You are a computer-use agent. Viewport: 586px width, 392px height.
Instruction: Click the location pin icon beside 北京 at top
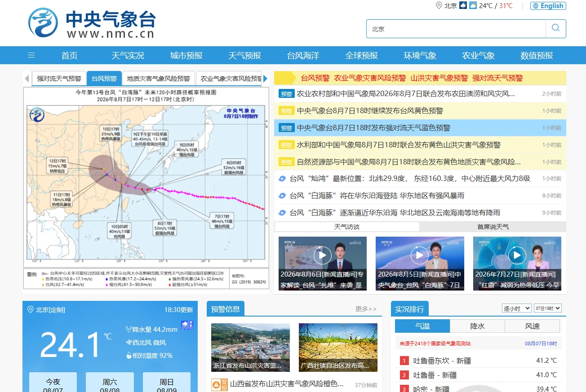tap(439, 5)
